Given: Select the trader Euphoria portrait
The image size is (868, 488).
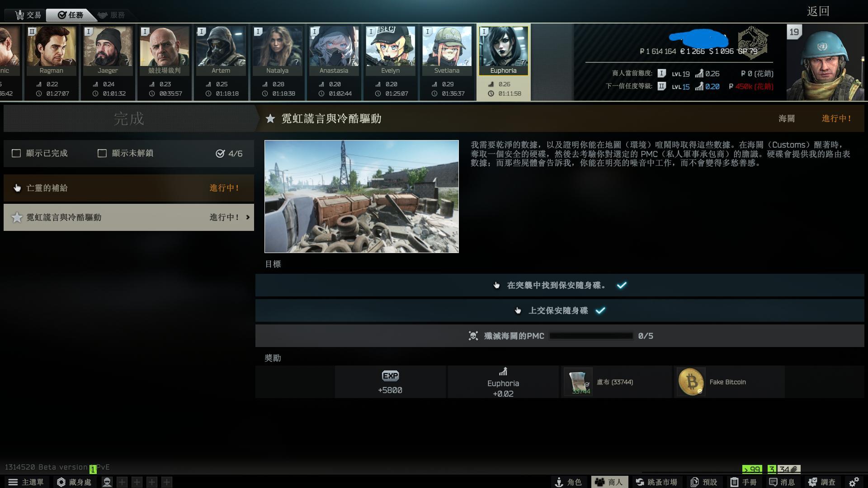Looking at the screenshot, I should (503, 50).
